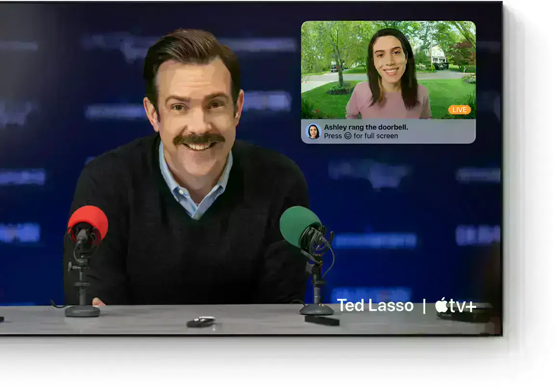This screenshot has width=558, height=392.
Task: Click the Apple TV+ logo
Action: (x=456, y=306)
